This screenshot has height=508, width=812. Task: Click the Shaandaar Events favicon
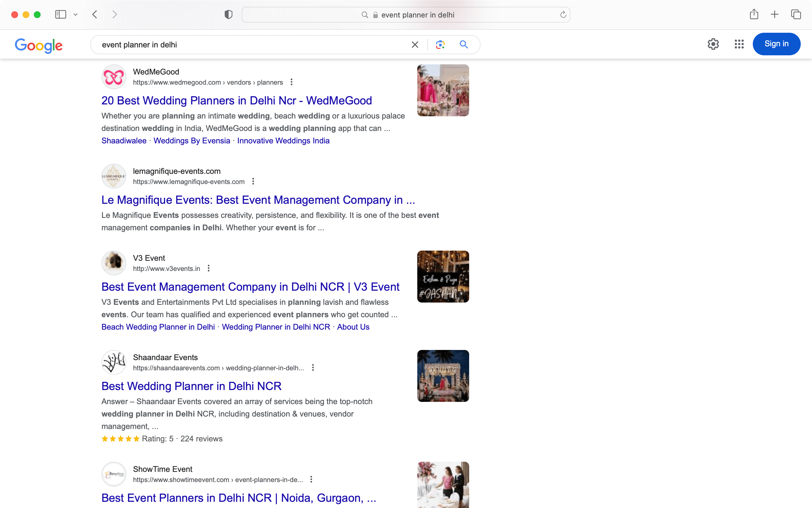114,362
